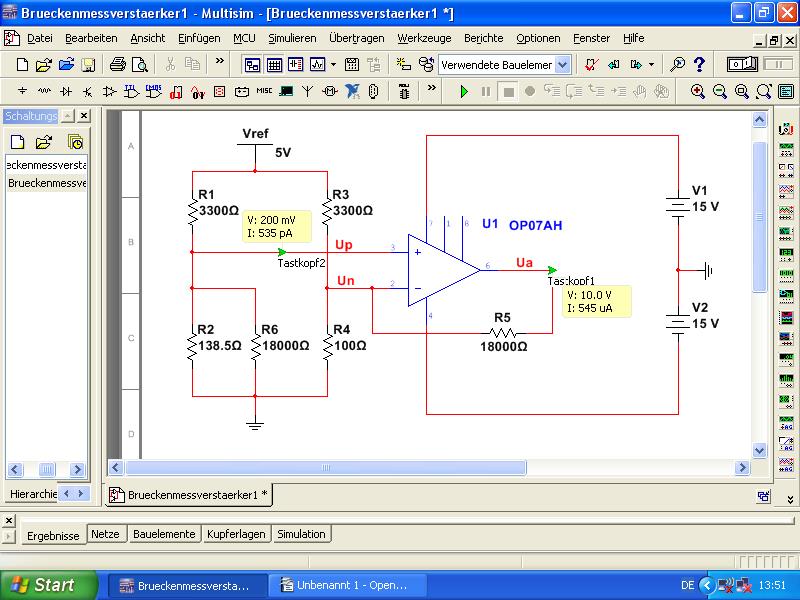Open the Verwendete Bauelemente dropdown
The height and width of the screenshot is (600, 800).
[x=562, y=65]
